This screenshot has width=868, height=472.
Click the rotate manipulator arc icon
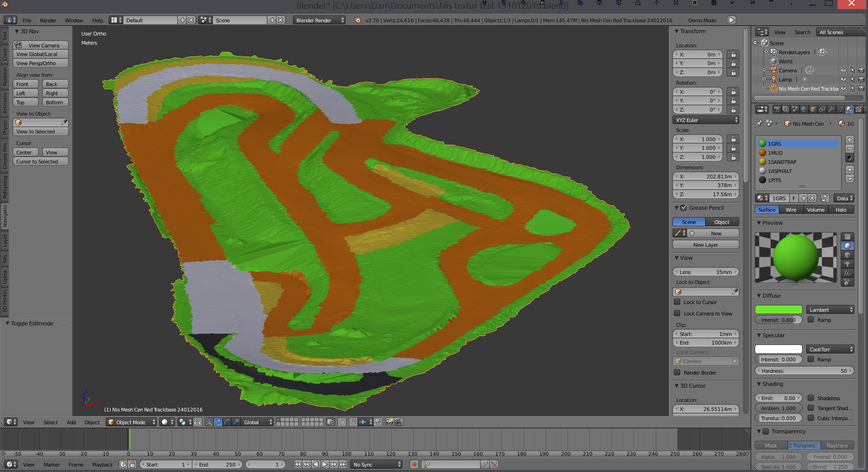point(227,422)
